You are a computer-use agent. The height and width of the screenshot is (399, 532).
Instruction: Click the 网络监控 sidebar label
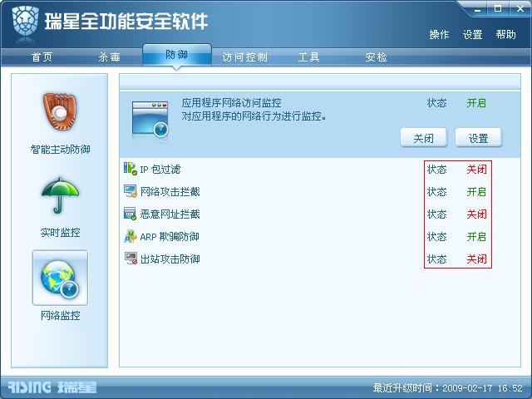pos(60,316)
